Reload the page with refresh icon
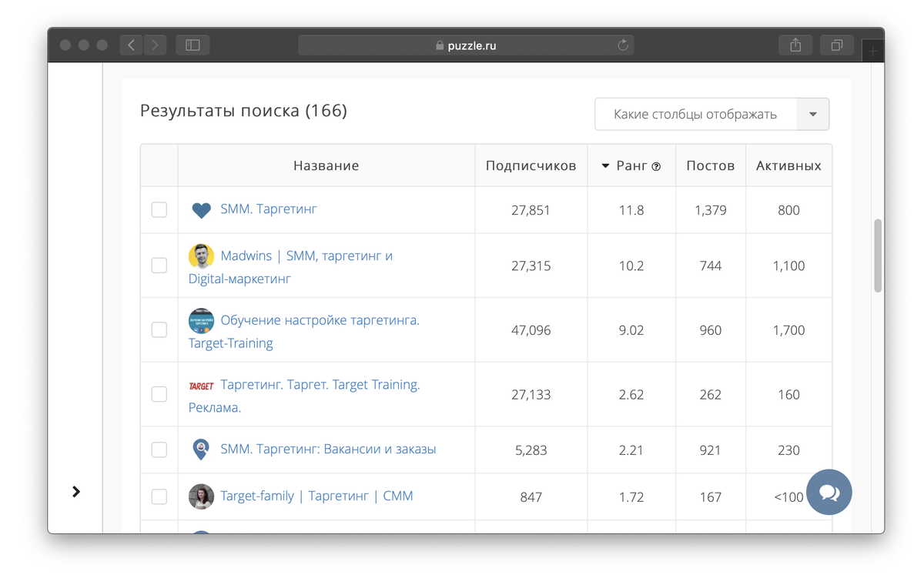924x585 pixels. 623,45
